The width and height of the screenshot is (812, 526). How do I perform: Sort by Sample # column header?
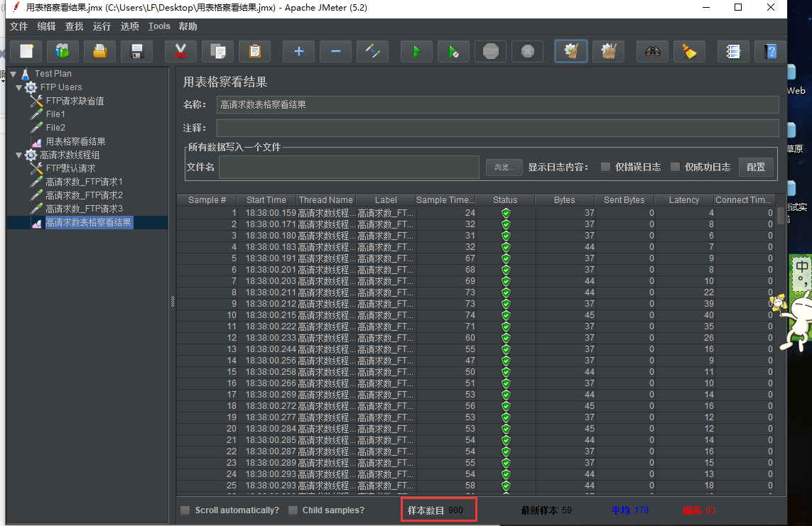[207, 199]
